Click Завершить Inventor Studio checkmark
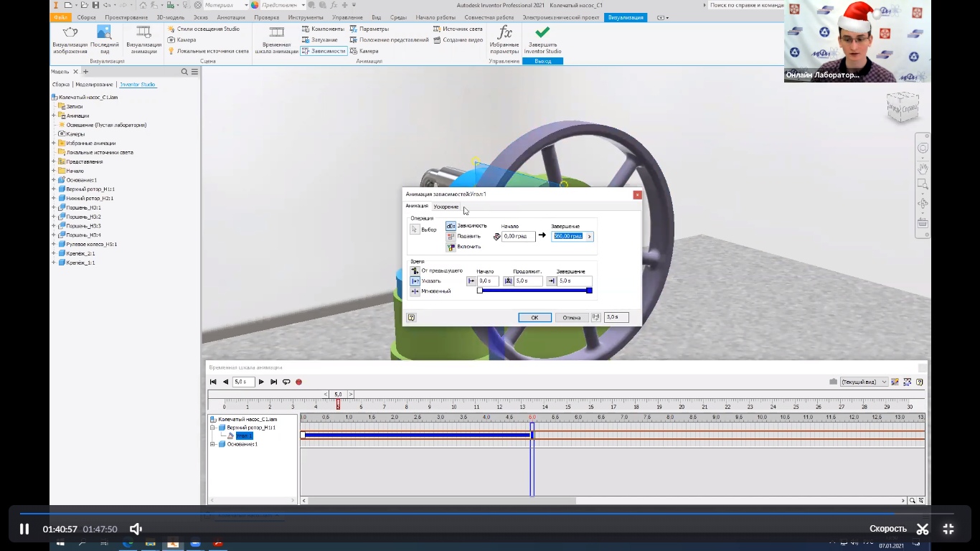Screen dimensions: 980x551 tap(542, 40)
